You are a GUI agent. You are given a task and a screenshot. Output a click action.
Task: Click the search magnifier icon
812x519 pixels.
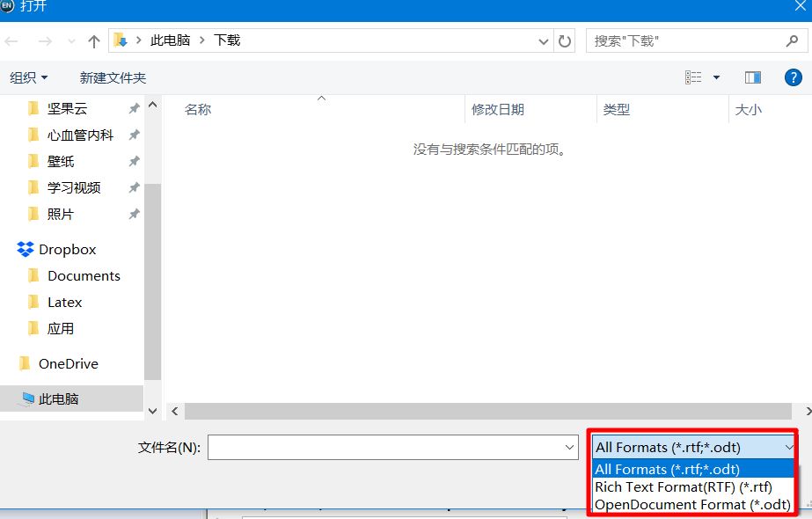pyautogui.click(x=792, y=40)
